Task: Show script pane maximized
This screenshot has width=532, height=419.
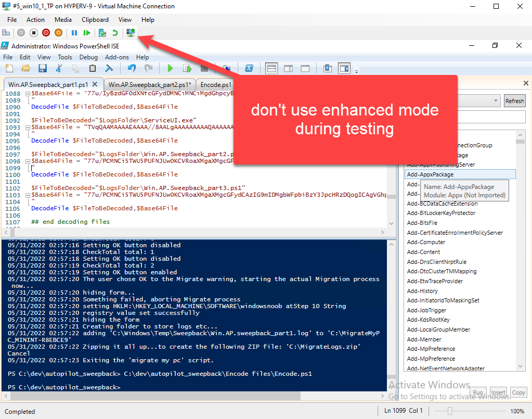Action: click(x=305, y=68)
